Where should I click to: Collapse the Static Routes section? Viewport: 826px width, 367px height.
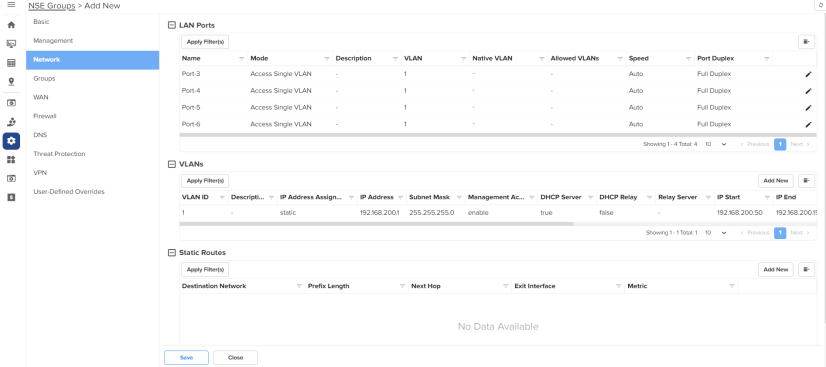click(x=171, y=253)
